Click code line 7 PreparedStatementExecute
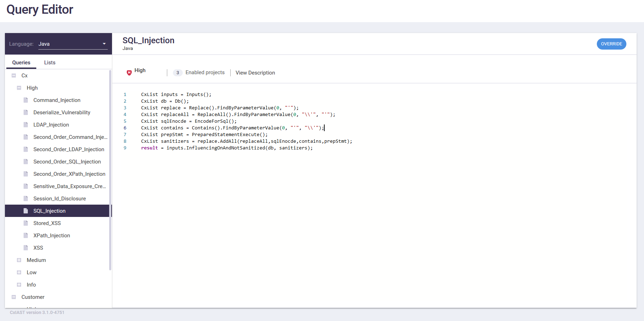 pos(204,135)
